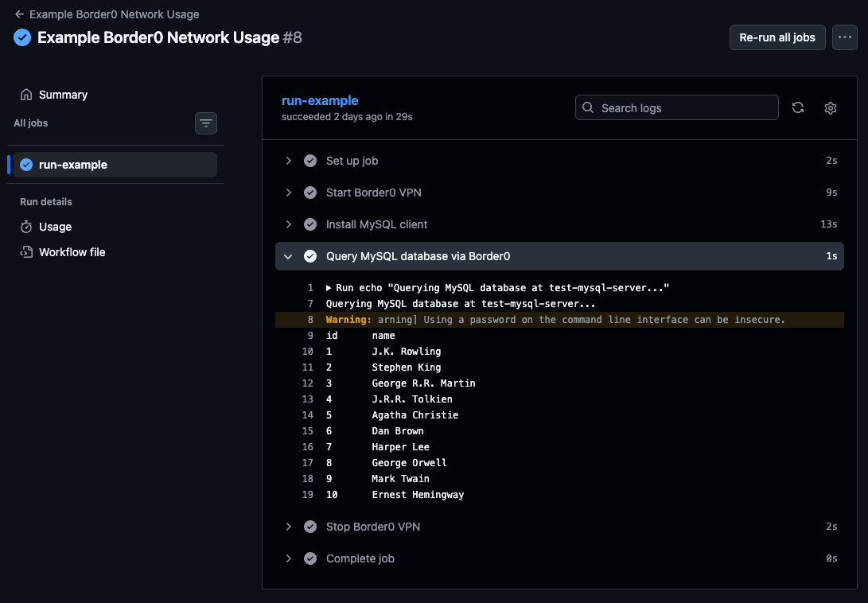Click the Summary home icon
The width and height of the screenshot is (868, 603).
[x=26, y=95]
